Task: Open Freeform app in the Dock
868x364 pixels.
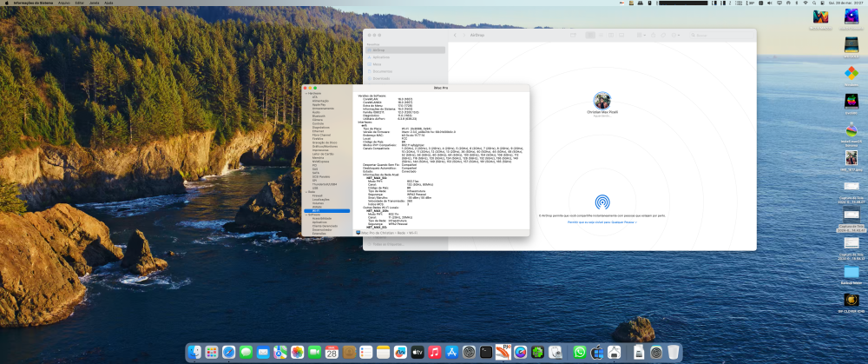Action: pyautogui.click(x=400, y=352)
